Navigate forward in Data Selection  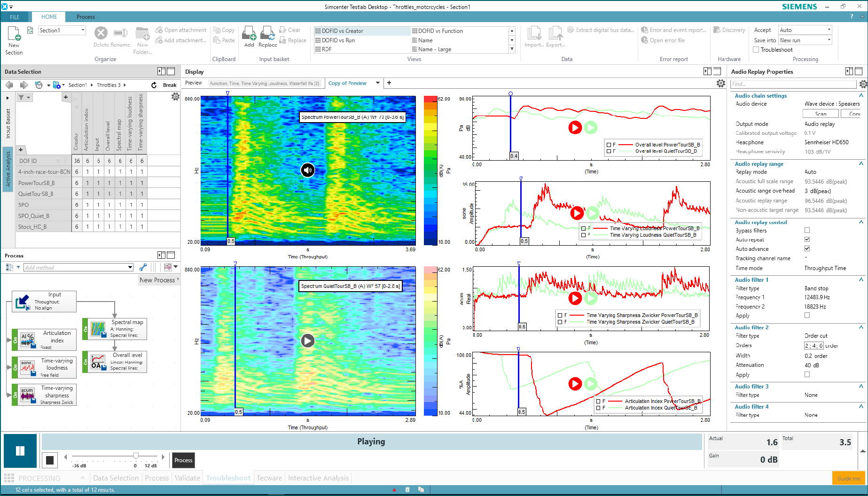[x=23, y=85]
